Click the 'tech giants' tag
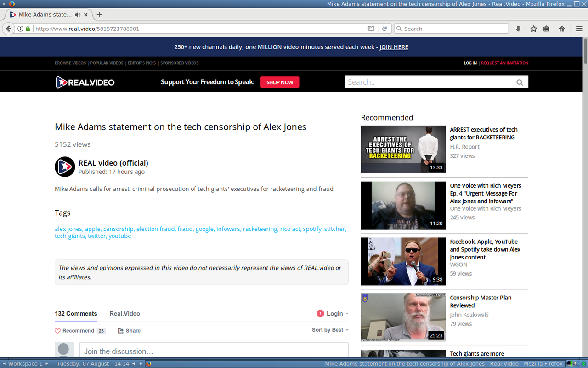The height and width of the screenshot is (368, 588). point(70,236)
